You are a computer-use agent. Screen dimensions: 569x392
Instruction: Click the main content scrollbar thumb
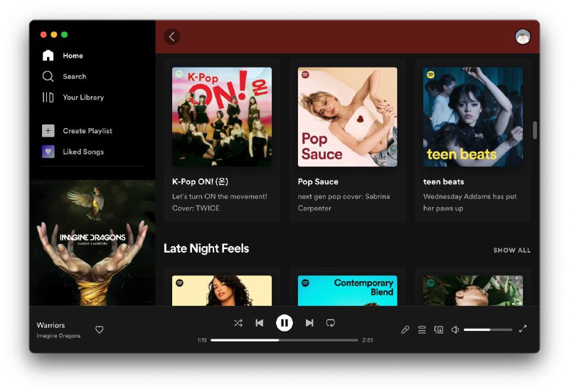click(x=535, y=130)
